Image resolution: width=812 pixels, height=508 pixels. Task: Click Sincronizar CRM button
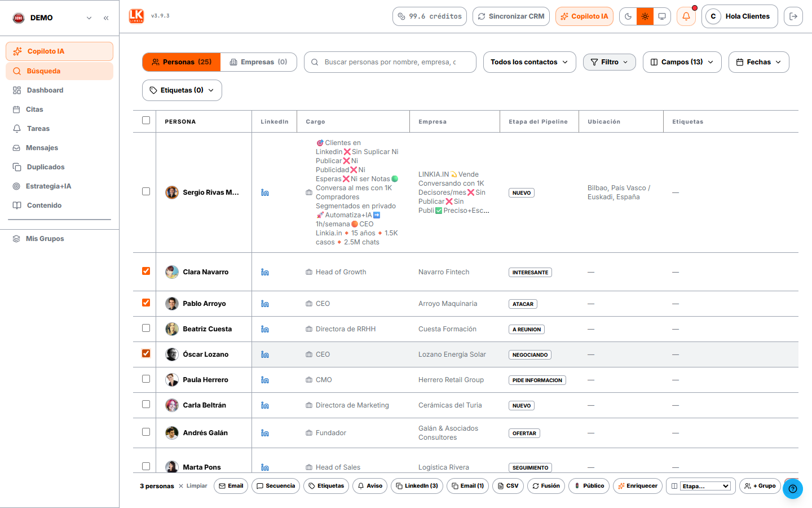tap(511, 16)
